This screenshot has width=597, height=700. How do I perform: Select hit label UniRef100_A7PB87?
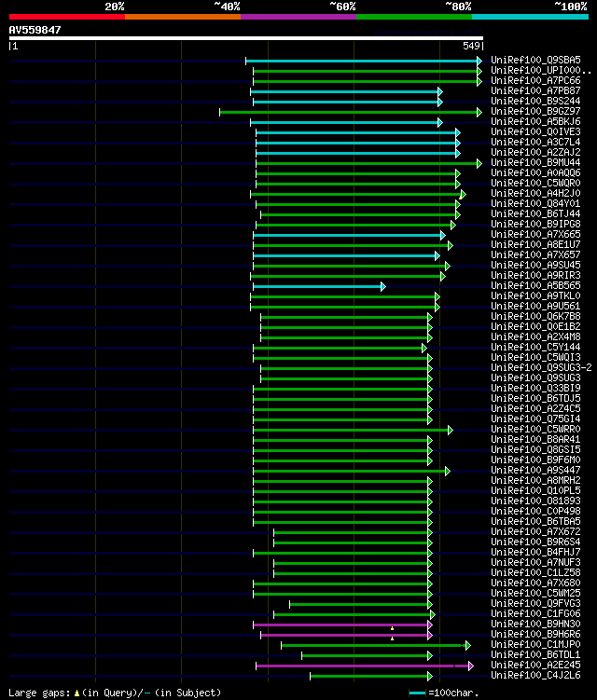pos(535,90)
